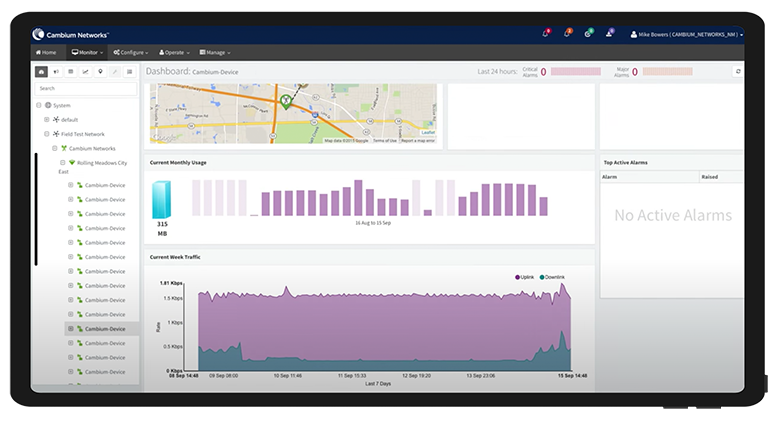Click purple-badged icon in top header
Image resolution: width=777 pixels, height=432 pixels.
click(610, 34)
